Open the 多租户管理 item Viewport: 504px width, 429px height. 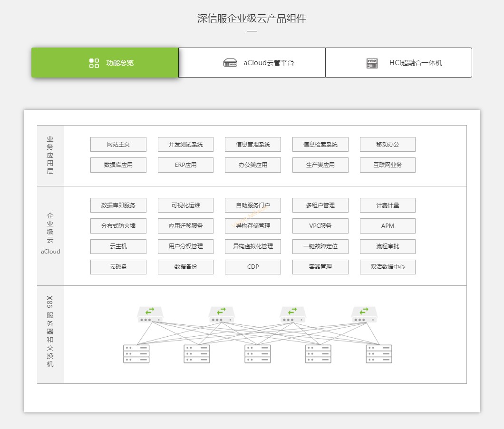point(320,205)
